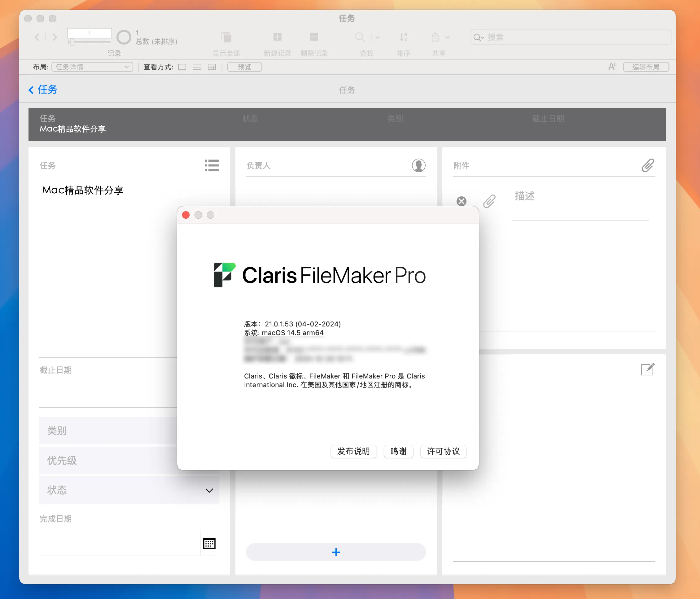Click the 类别 header column label
This screenshot has height=599, width=700.
coord(395,119)
